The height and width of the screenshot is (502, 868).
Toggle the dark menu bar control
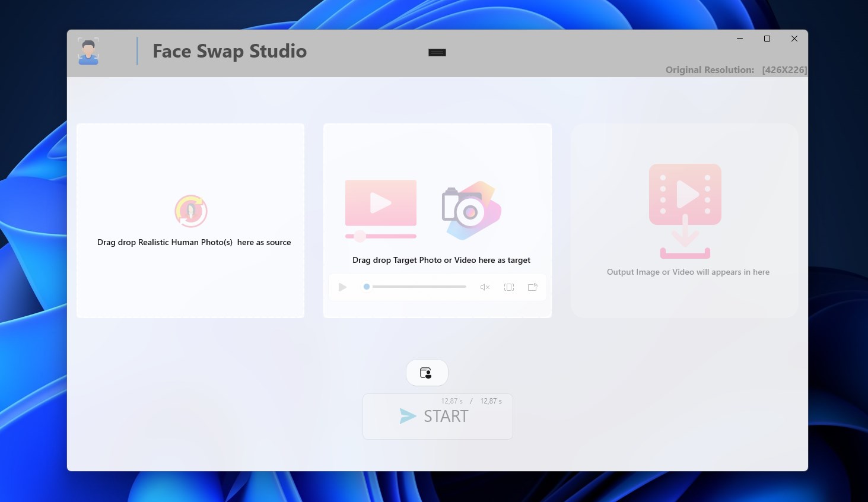click(x=437, y=52)
